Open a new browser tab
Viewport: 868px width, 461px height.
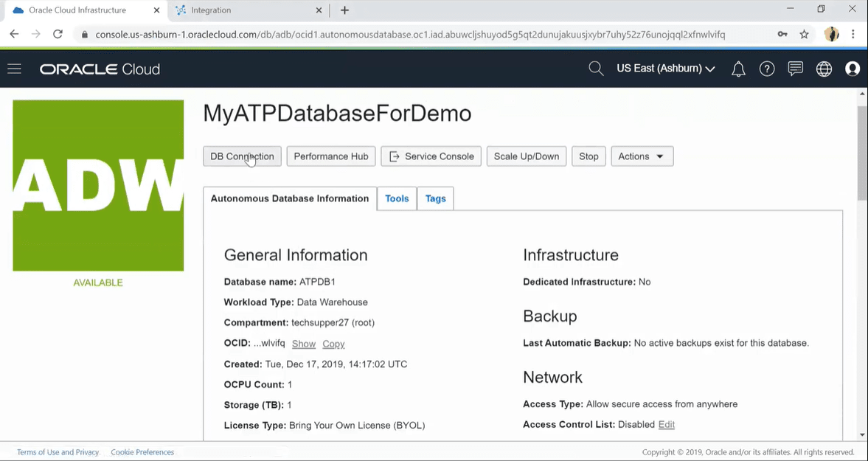tap(344, 10)
